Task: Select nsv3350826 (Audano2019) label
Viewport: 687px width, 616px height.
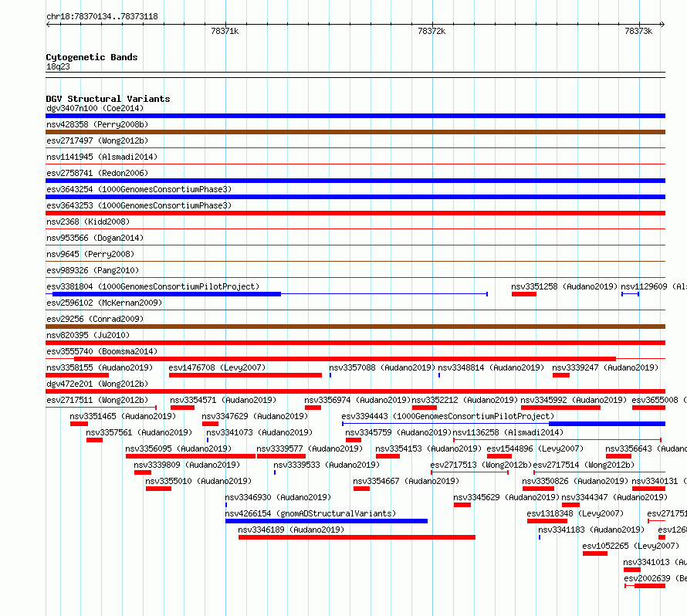Action: coord(575,481)
